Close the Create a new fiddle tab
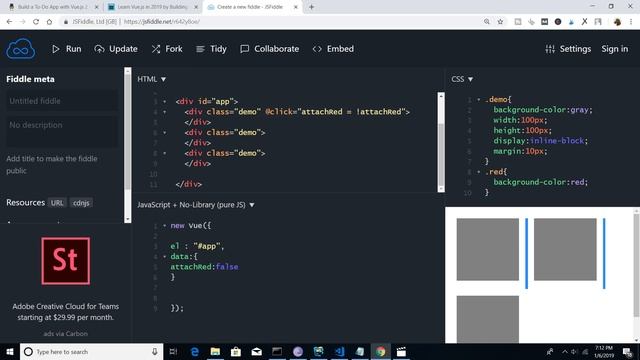This screenshot has height=360, width=640. point(296,7)
